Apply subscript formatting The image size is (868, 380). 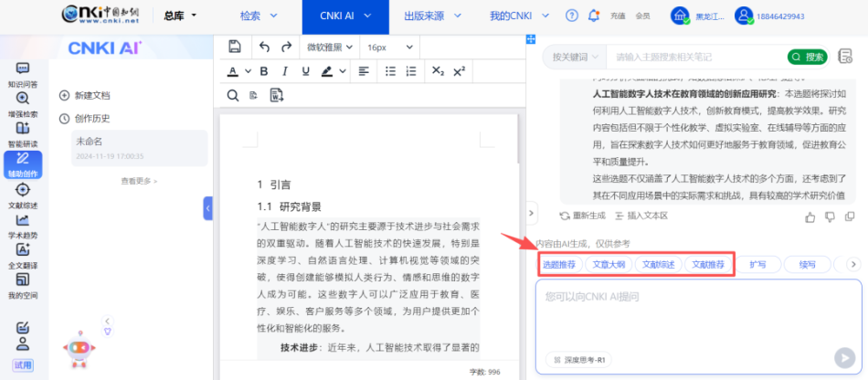coord(438,70)
